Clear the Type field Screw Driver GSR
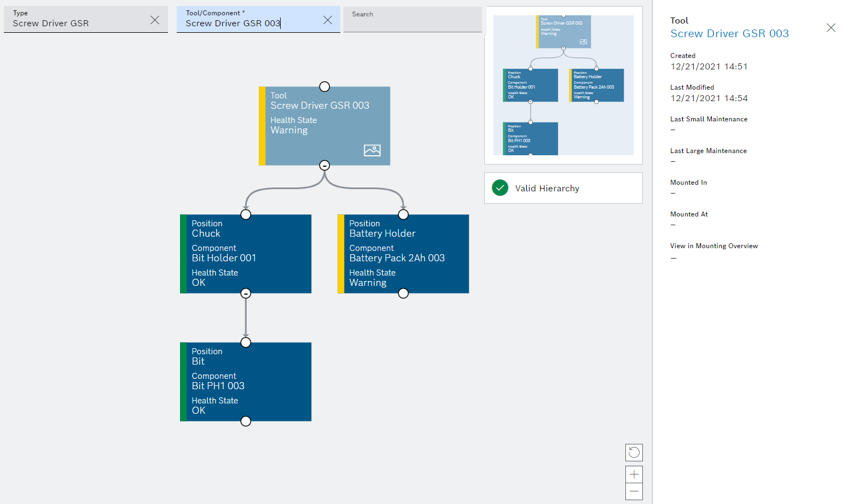The height and width of the screenshot is (504, 865). tap(155, 20)
